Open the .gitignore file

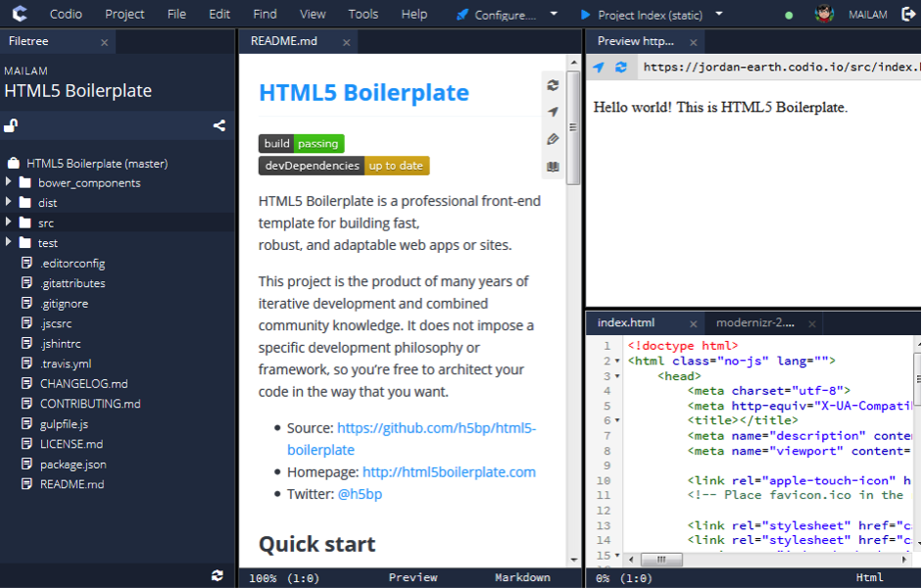coord(64,304)
